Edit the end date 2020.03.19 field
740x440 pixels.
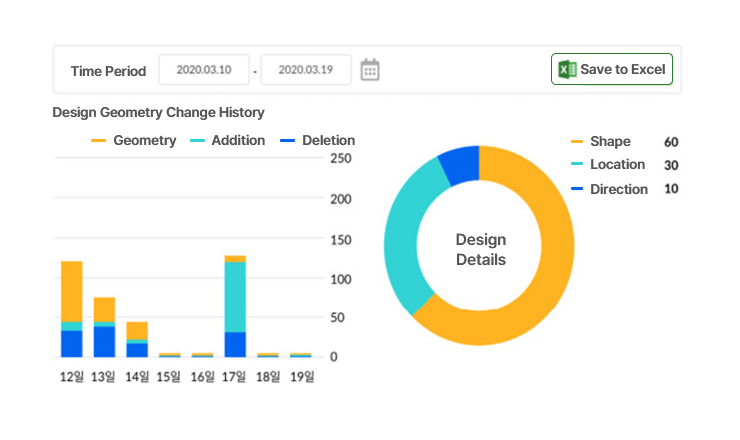click(x=306, y=70)
